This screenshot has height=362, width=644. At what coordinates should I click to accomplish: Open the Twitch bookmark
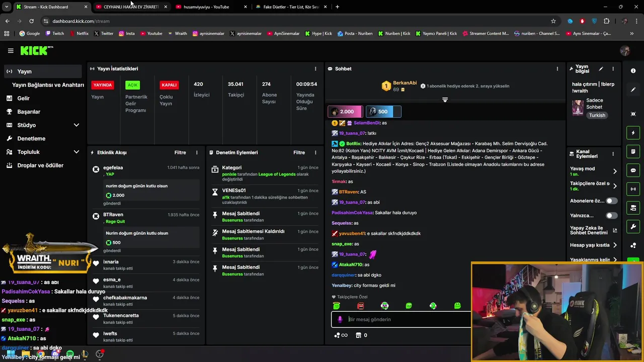click(55, 34)
